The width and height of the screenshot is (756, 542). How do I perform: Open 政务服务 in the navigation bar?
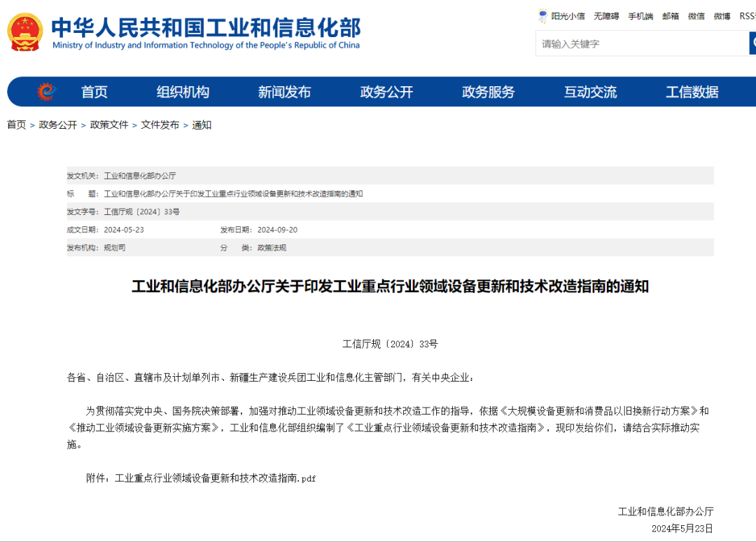(x=488, y=92)
